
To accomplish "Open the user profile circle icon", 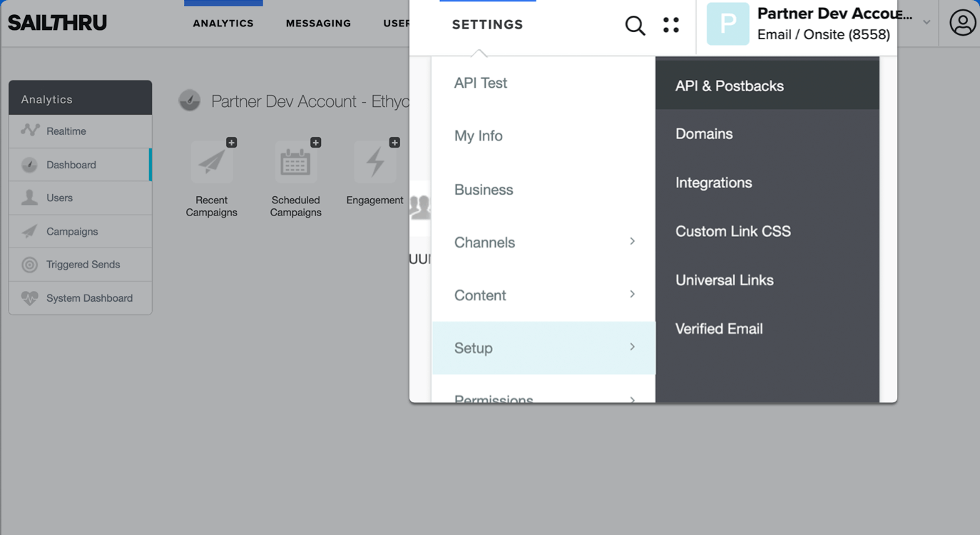I will pos(962,23).
